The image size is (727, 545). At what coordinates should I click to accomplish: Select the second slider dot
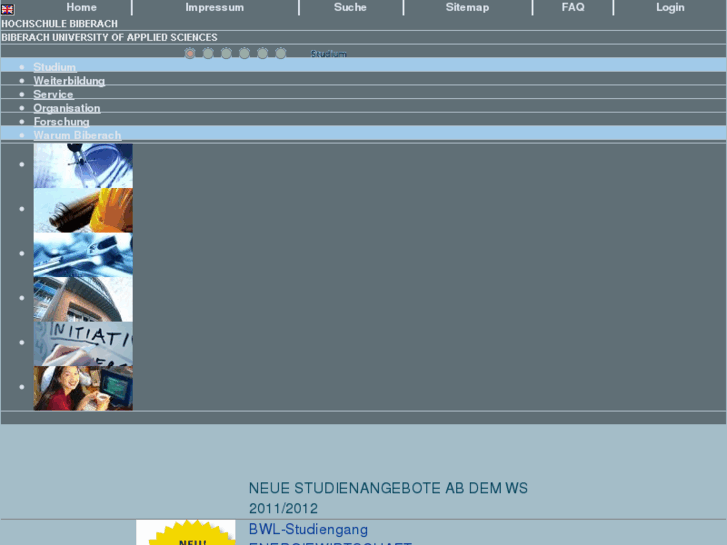[208, 53]
